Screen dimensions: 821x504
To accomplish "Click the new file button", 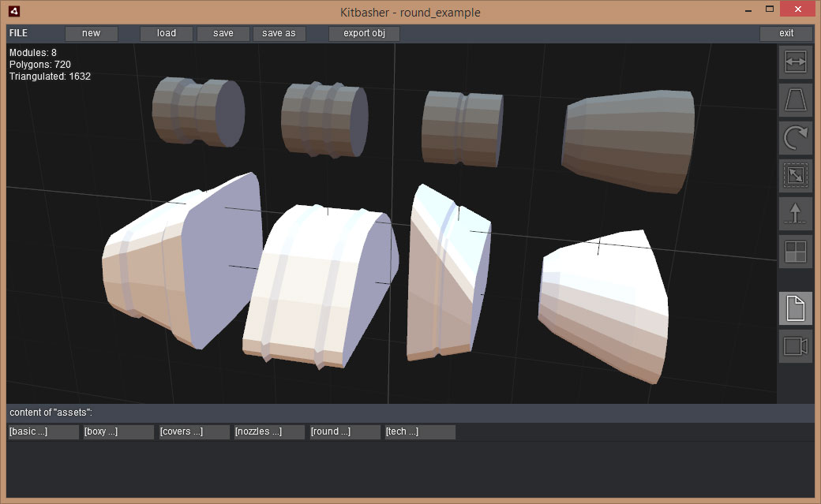I will click(x=92, y=33).
